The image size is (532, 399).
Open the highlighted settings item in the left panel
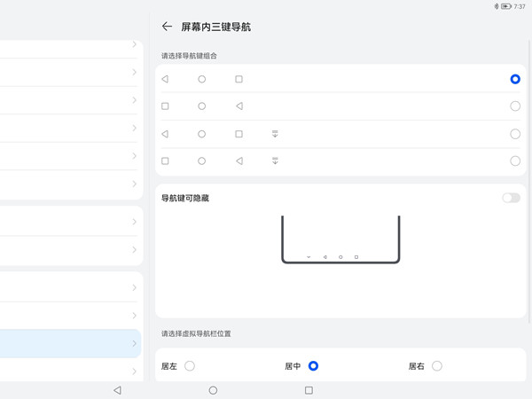[x=71, y=343]
